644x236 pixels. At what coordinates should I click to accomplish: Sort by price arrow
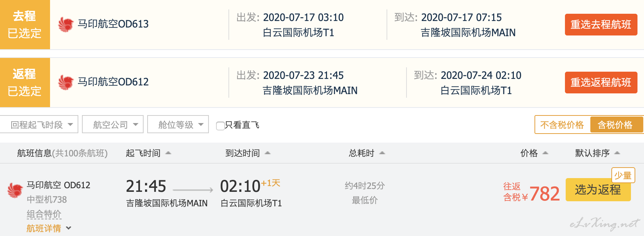click(545, 153)
